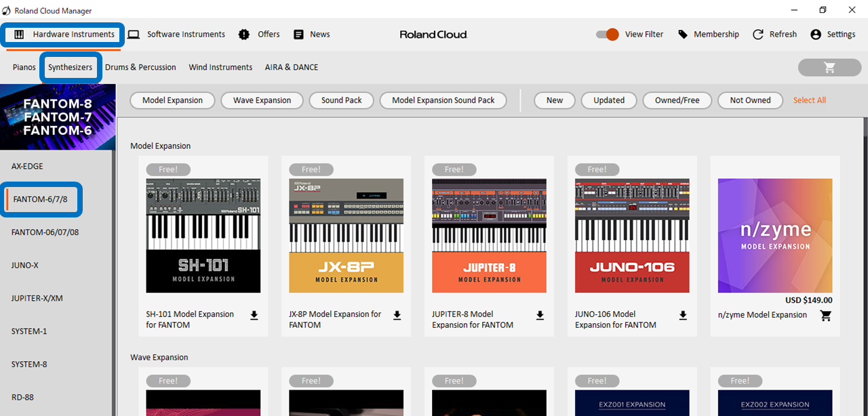This screenshot has width=868, height=416.
Task: Download the SH-101 Model Expansion
Action: click(254, 314)
